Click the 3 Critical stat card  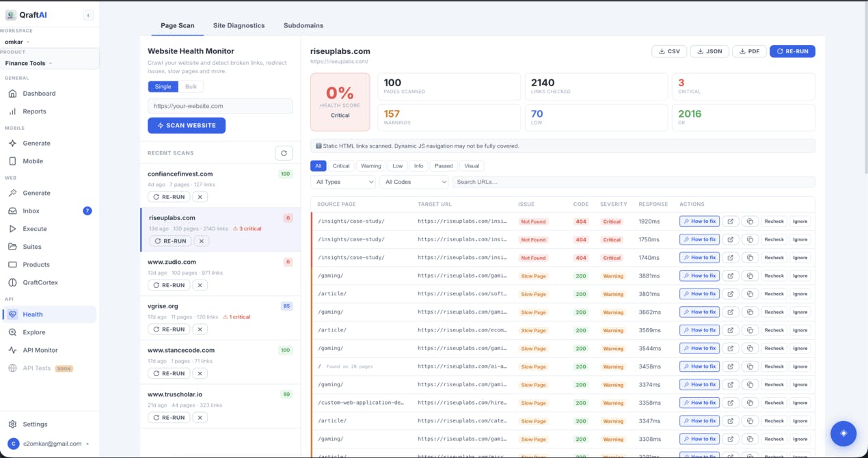[x=744, y=86]
